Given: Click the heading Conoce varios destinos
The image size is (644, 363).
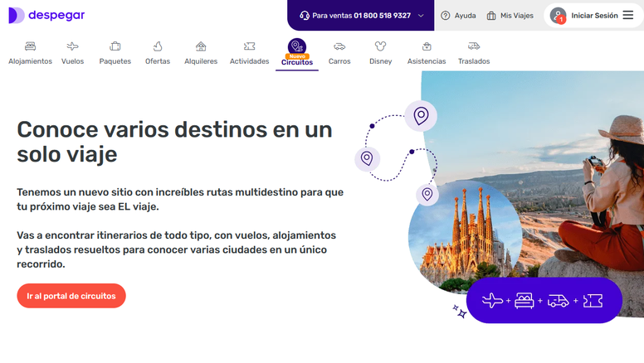Looking at the screenshot, I should [174, 142].
